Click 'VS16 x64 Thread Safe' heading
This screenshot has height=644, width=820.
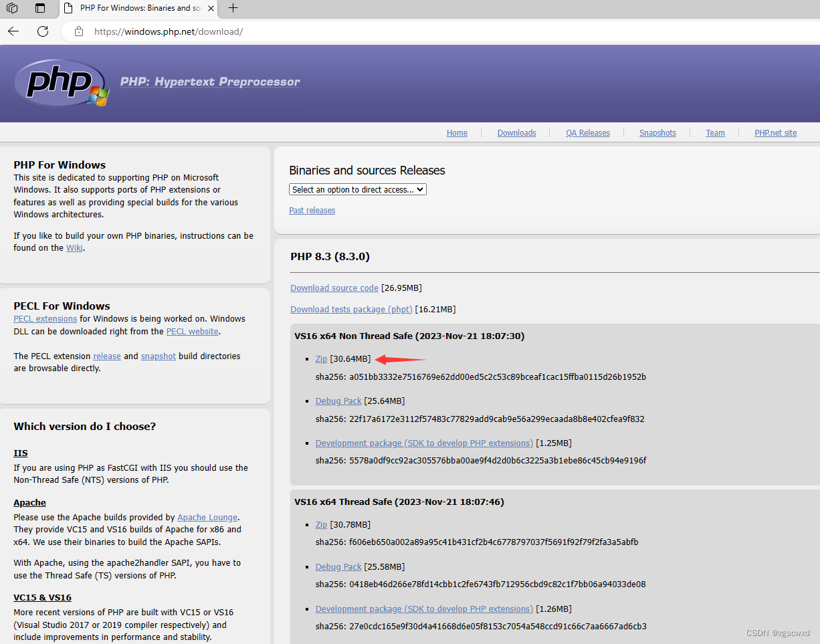[399, 502]
